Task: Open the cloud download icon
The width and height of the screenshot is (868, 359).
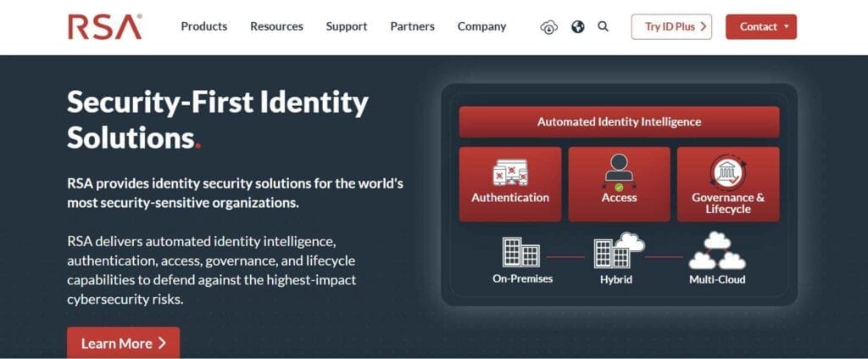Action: [x=548, y=26]
